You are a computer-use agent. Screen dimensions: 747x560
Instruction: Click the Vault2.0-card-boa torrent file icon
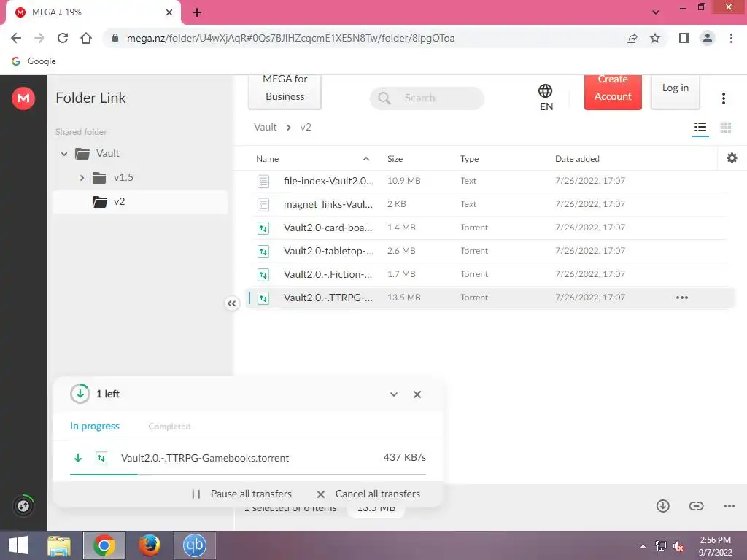pyautogui.click(x=263, y=228)
